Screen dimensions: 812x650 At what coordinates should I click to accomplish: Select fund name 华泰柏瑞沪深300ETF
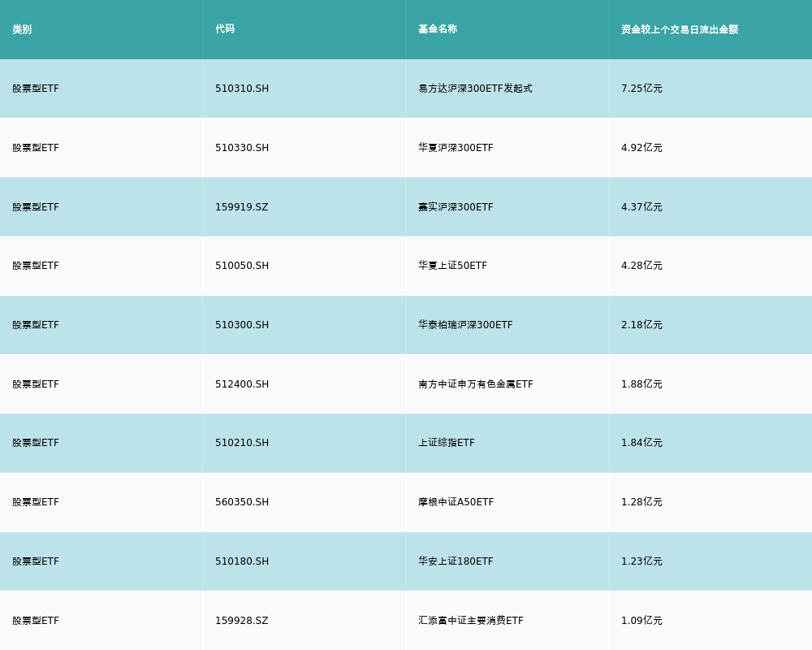click(465, 325)
